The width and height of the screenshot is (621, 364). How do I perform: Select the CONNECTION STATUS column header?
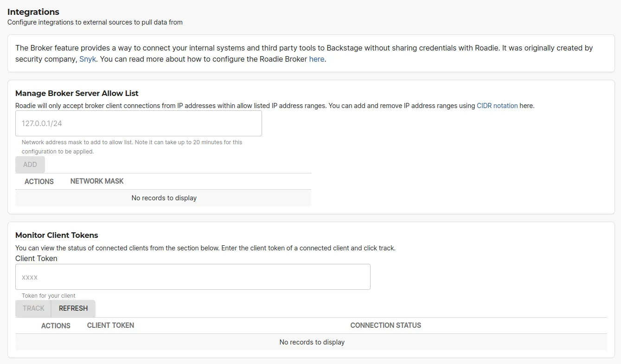pyautogui.click(x=385, y=325)
